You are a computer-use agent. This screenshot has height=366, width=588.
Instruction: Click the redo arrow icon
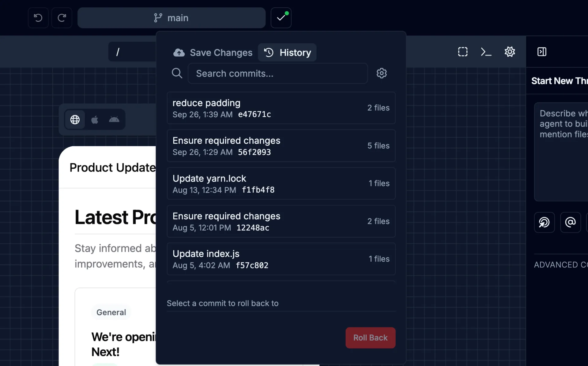point(62,18)
